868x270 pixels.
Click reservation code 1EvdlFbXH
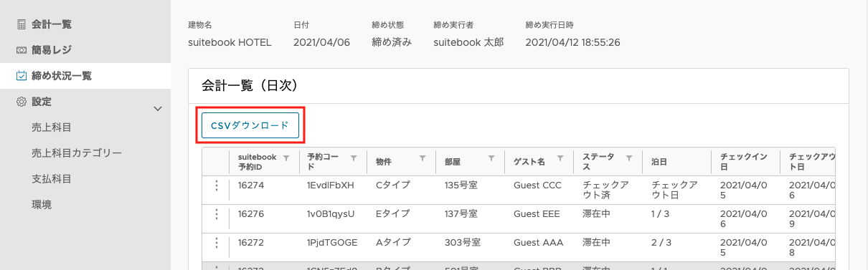(331, 185)
